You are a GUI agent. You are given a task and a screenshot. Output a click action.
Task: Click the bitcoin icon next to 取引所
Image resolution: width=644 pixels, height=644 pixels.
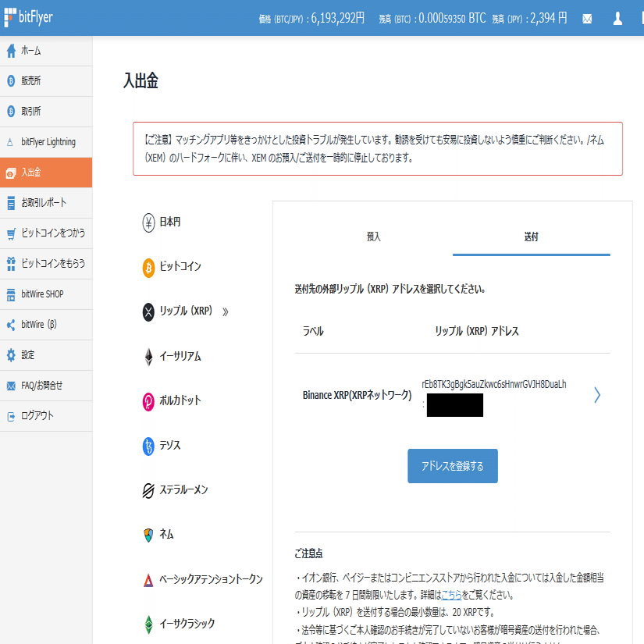[x=11, y=112]
